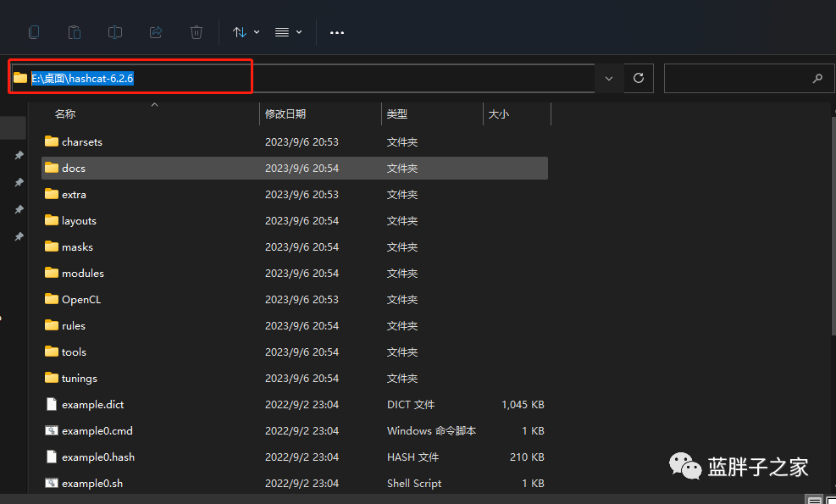Screen dimensions: 836x504
Task: Click the search magnifier icon
Action: point(817,79)
